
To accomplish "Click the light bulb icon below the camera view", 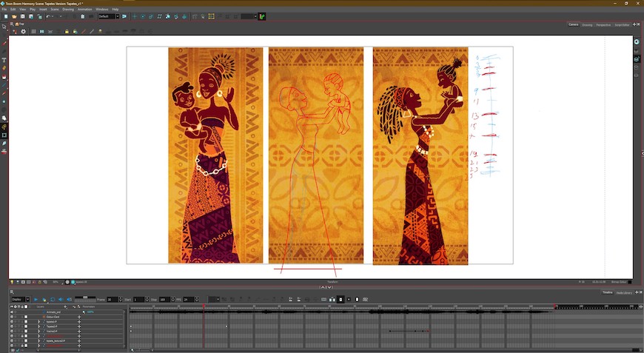I will pos(12,282).
